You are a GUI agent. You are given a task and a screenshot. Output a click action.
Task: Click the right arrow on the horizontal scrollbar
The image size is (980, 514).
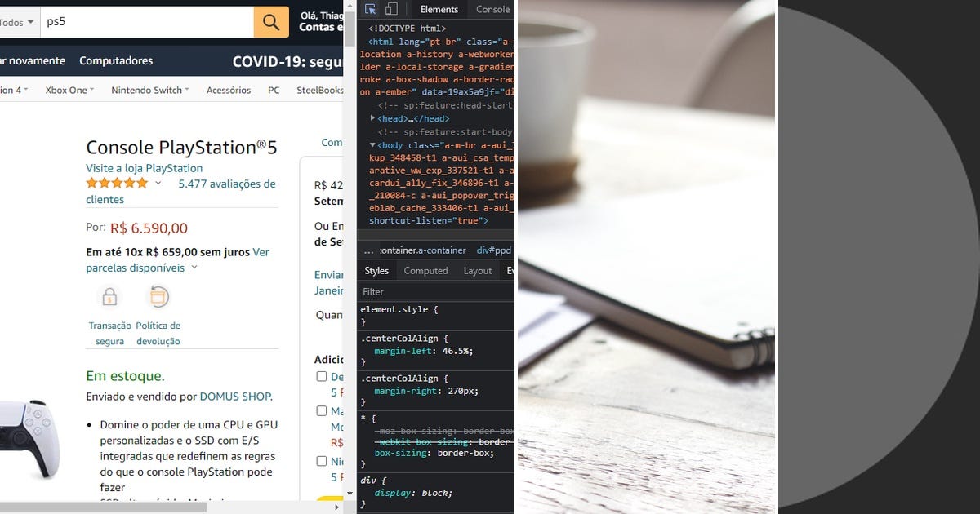[336, 507]
